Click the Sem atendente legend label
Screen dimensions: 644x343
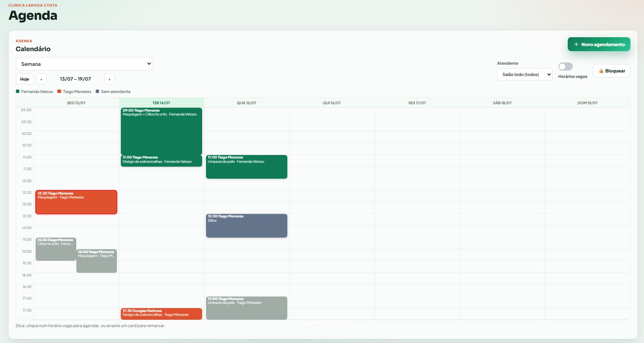coord(116,91)
